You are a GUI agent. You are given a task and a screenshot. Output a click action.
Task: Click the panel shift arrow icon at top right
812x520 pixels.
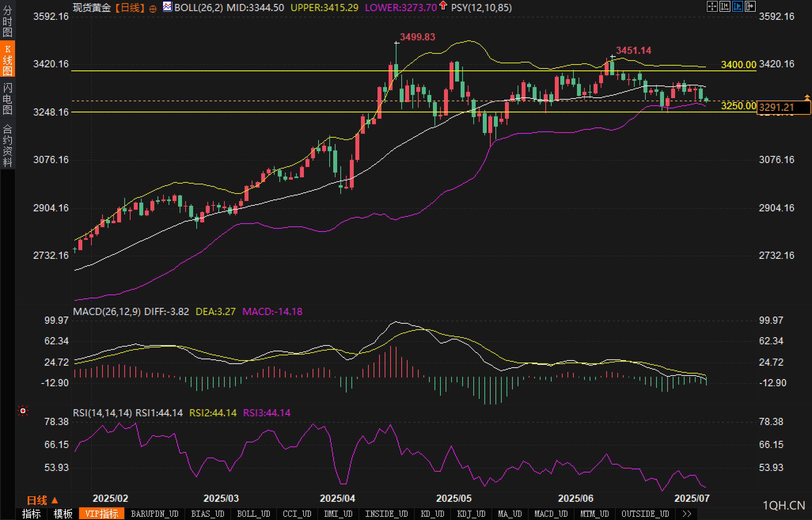coord(750,7)
